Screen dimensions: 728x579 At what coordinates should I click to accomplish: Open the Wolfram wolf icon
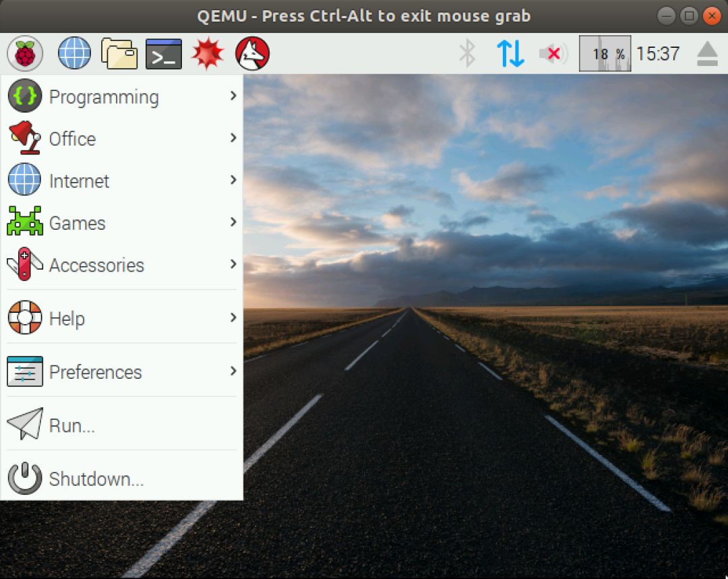click(252, 53)
